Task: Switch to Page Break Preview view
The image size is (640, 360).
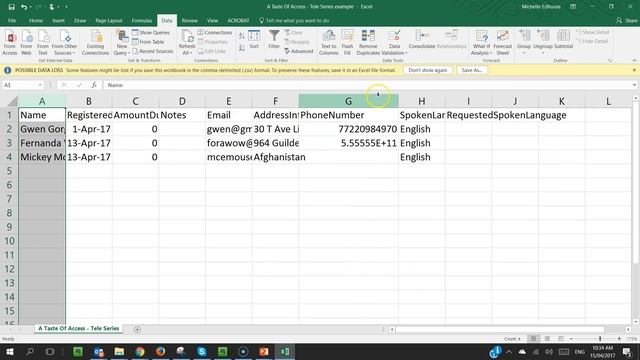Action: 561,339
